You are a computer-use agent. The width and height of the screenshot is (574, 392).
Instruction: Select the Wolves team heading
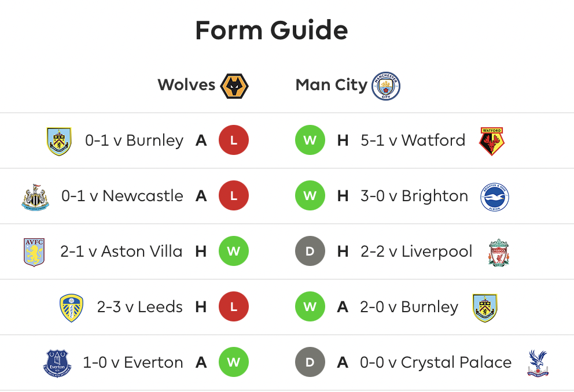pyautogui.click(x=186, y=85)
